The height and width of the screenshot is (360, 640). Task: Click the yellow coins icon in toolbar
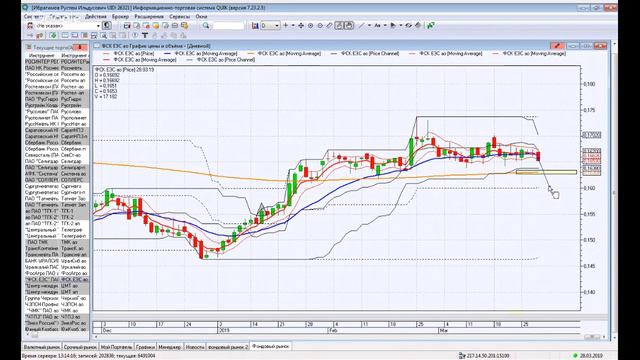pyautogui.click(x=184, y=26)
